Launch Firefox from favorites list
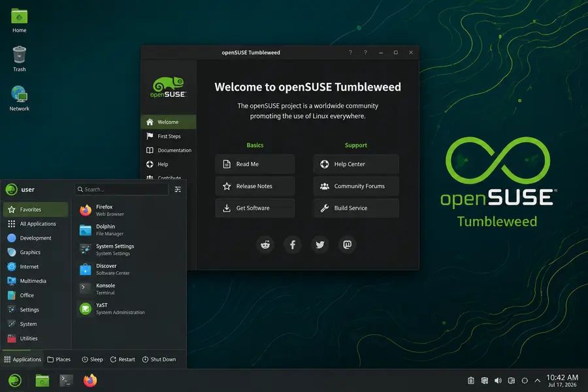 129,210
